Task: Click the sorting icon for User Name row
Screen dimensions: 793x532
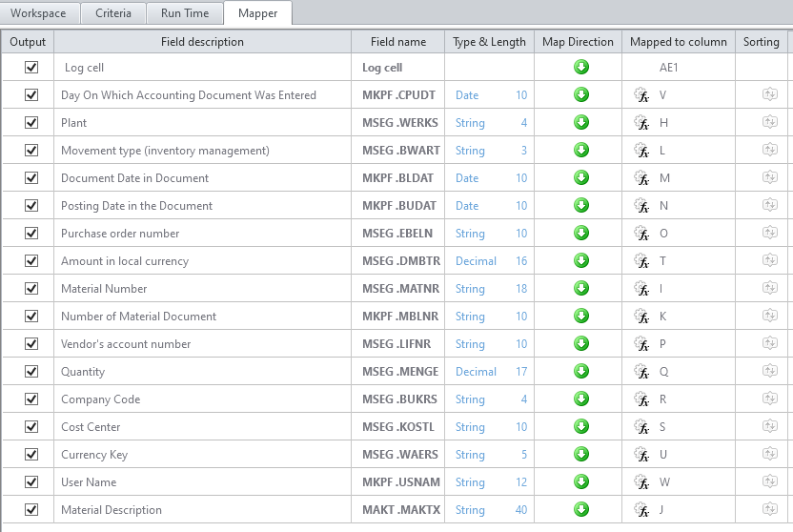Action: click(x=769, y=482)
